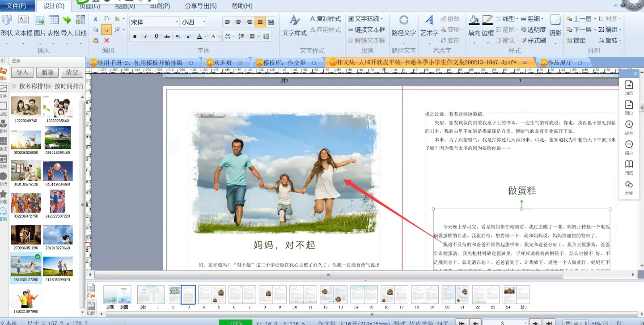644x325 pixels.
Task: Select gallery image 040119204890 thumbnail
Action: 58,171
